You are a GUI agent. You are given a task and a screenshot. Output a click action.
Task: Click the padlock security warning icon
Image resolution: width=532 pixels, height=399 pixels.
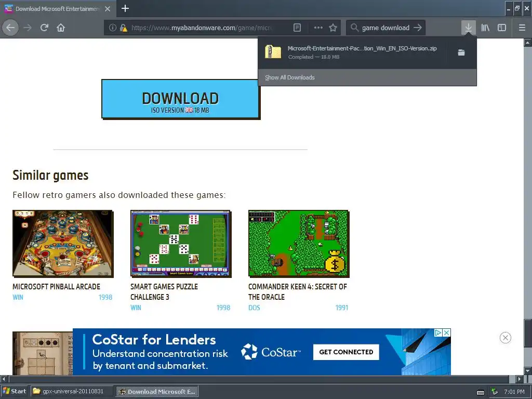tap(124, 28)
